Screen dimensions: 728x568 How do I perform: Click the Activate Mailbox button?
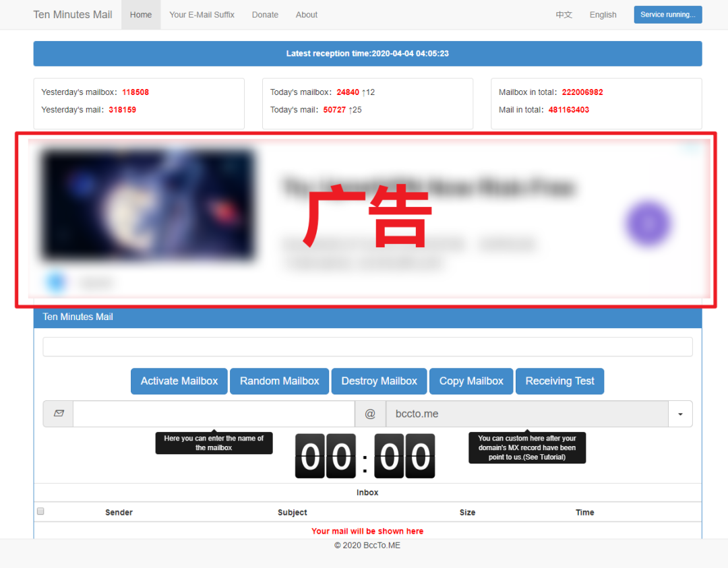click(179, 381)
